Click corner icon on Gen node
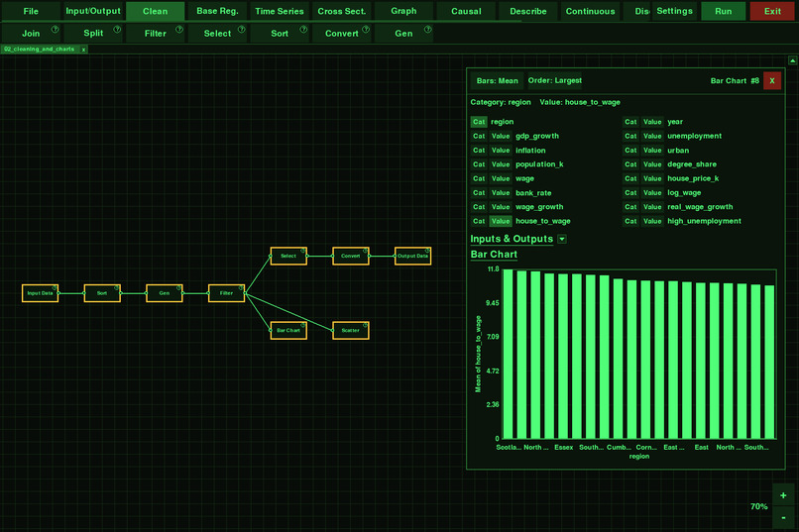 178,288
